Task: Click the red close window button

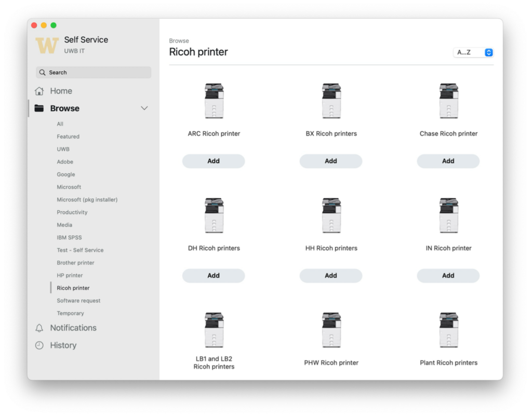Action: coord(34,25)
